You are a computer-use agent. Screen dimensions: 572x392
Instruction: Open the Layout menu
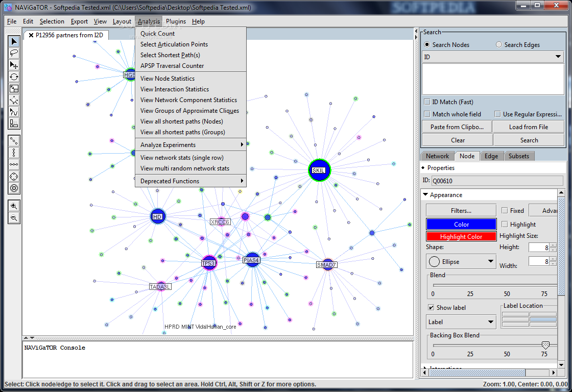pos(122,21)
